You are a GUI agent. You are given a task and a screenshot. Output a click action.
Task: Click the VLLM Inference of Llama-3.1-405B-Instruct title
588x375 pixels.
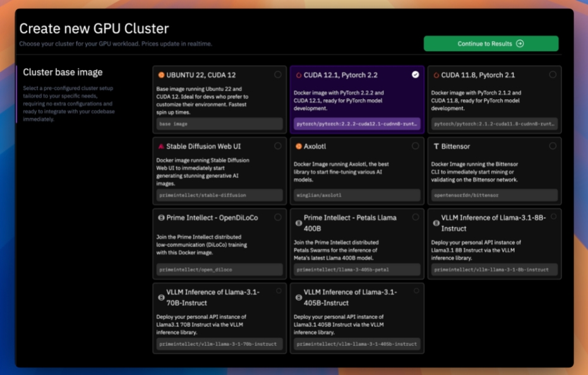coord(351,297)
